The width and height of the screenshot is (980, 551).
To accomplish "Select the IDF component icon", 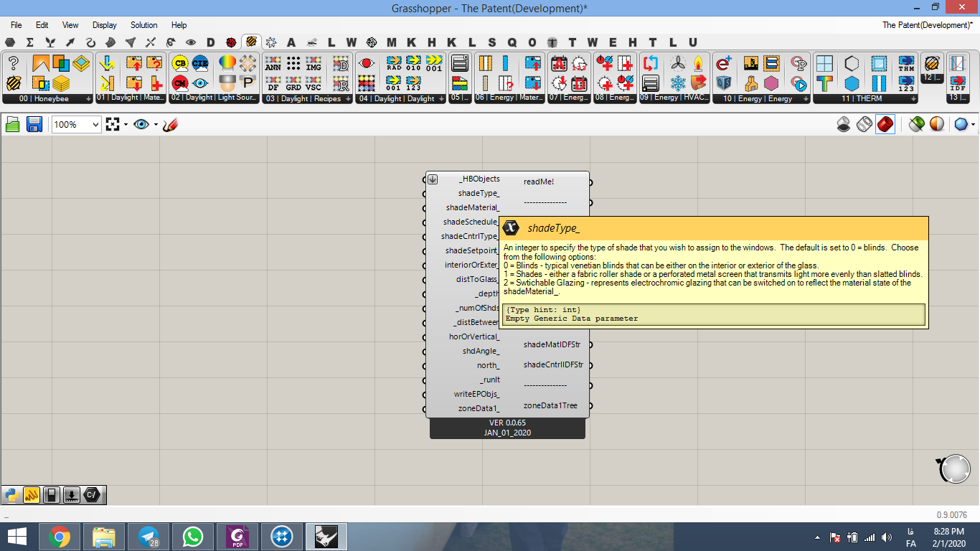I will point(958,83).
